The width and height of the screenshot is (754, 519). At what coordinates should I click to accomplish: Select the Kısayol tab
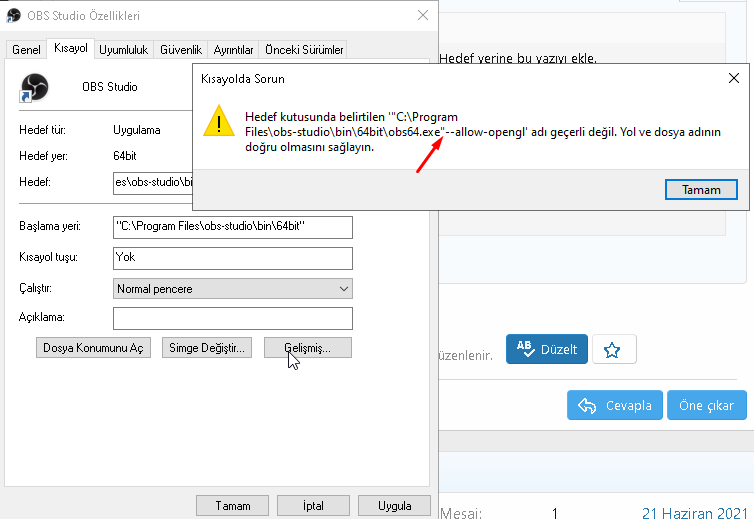71,48
